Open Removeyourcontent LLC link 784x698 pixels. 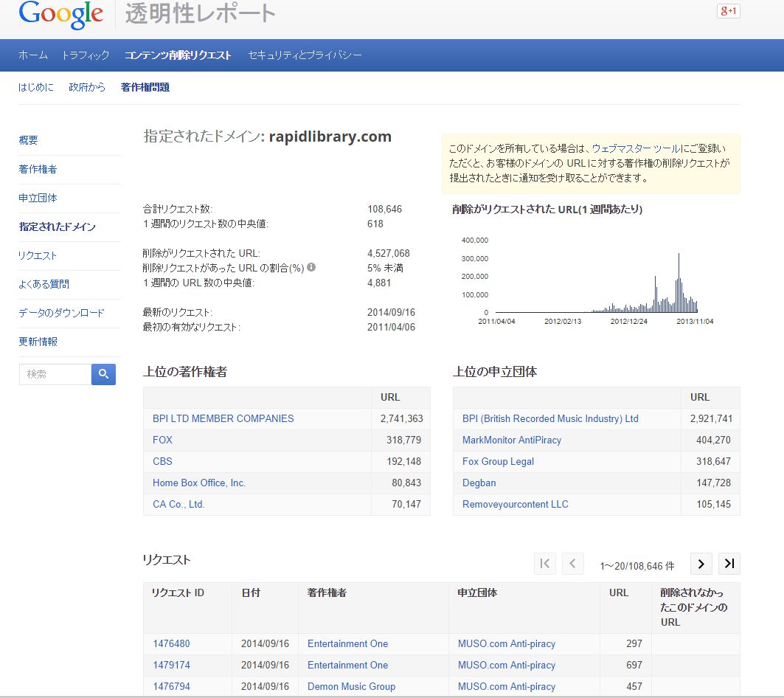coord(515,505)
